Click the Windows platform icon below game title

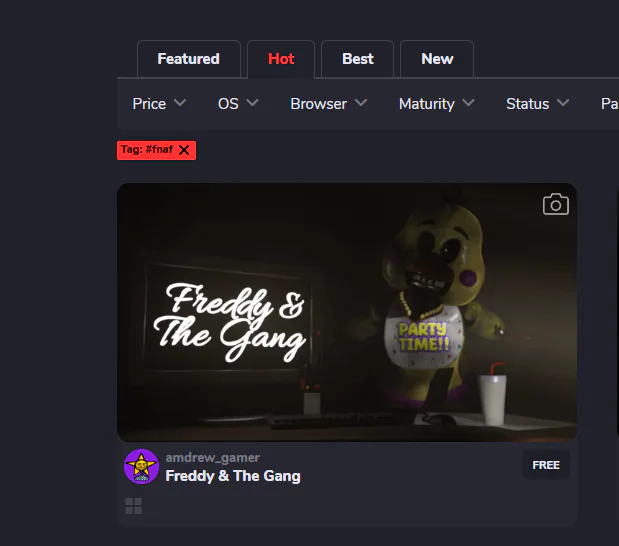(x=133, y=506)
